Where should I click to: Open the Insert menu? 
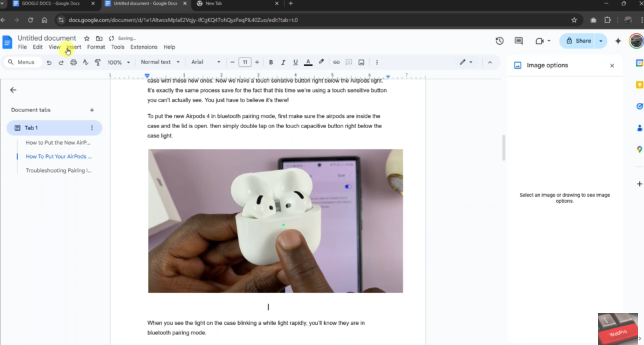[74, 47]
